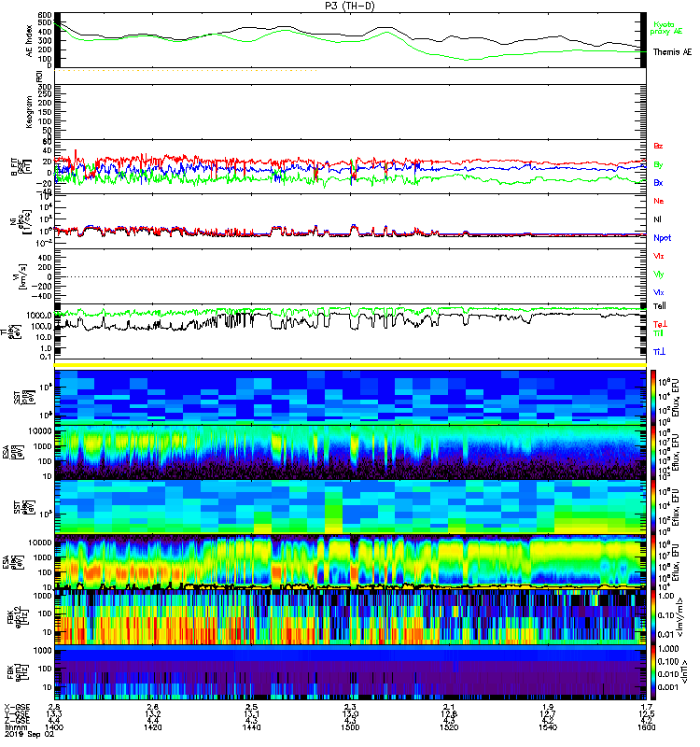Click the SST electrons spectrogram panel
The image size is (700, 747).
pyautogui.click(x=350, y=507)
